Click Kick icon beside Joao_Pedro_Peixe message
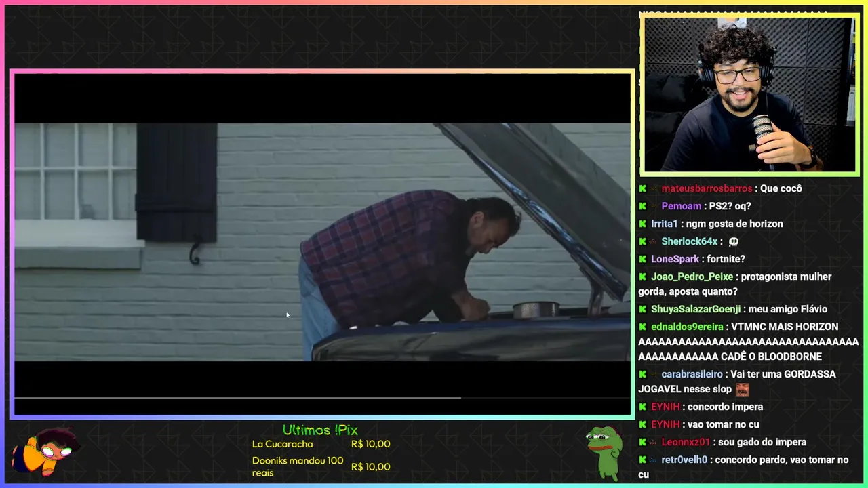The height and width of the screenshot is (488, 868). click(x=642, y=277)
